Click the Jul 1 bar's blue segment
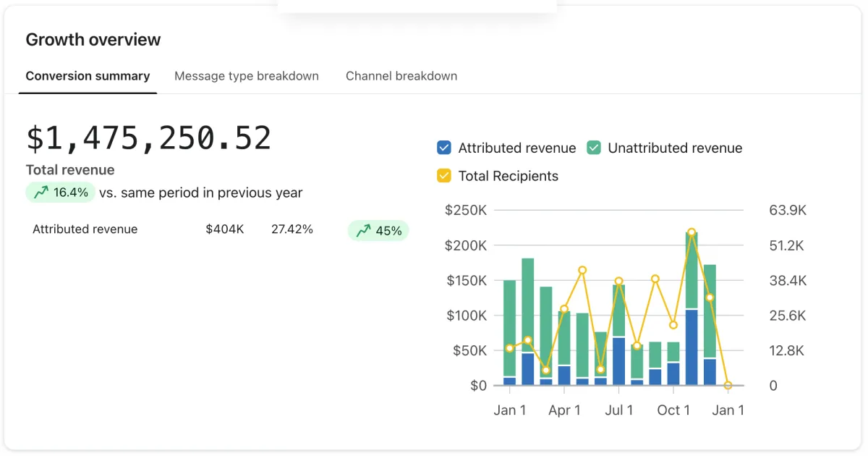This screenshot has width=868, height=456. tap(618, 361)
